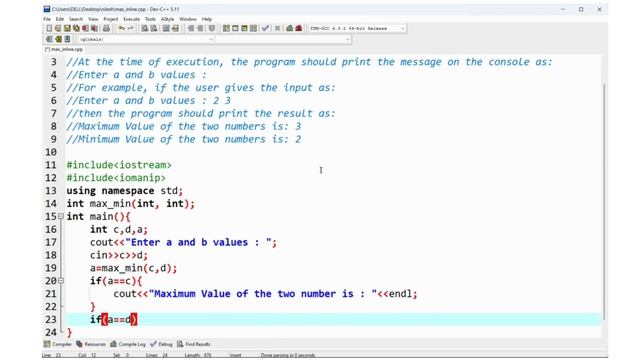This screenshot has height=360, width=640.
Task: Click the 'cin>>c>>d;' statement
Action: pos(119,255)
